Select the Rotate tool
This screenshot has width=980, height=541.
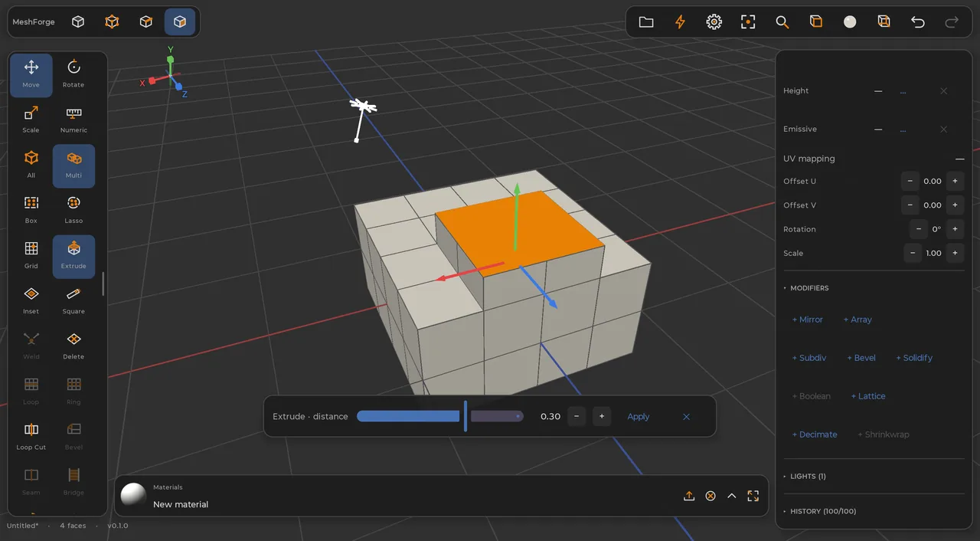point(73,75)
